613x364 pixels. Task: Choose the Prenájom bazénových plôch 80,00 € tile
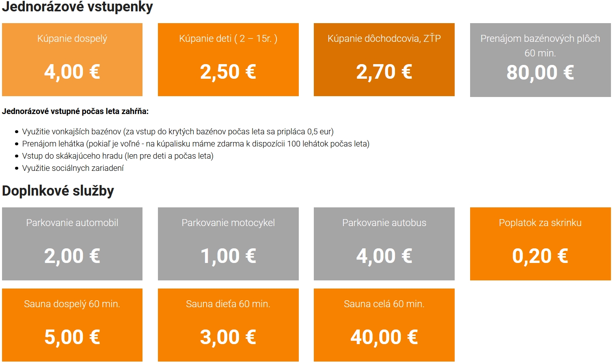540,60
